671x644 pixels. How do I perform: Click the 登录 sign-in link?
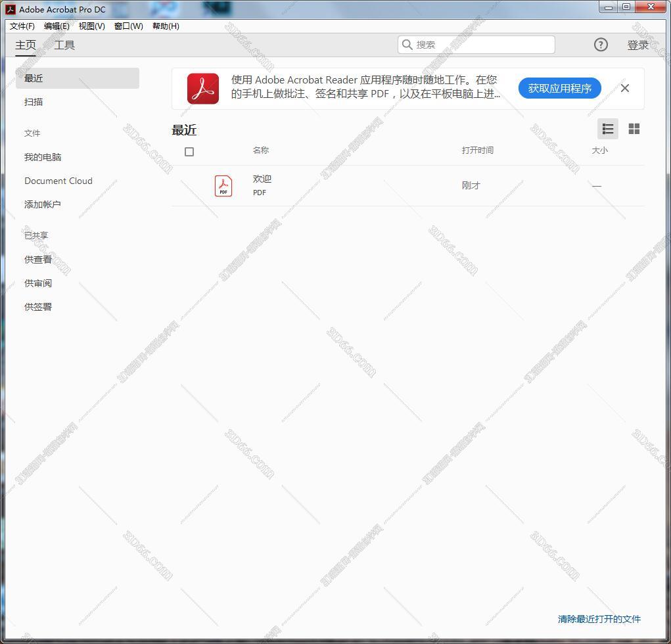pyautogui.click(x=638, y=45)
